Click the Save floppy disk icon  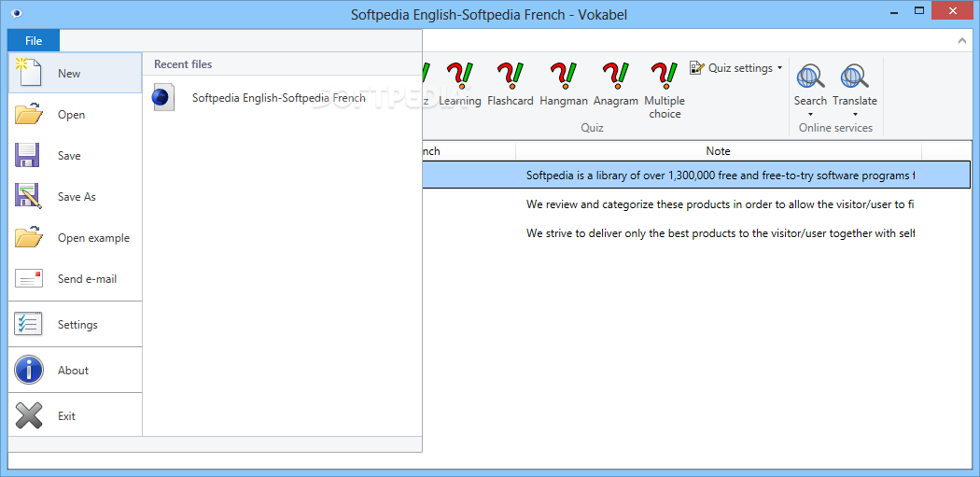(x=27, y=156)
